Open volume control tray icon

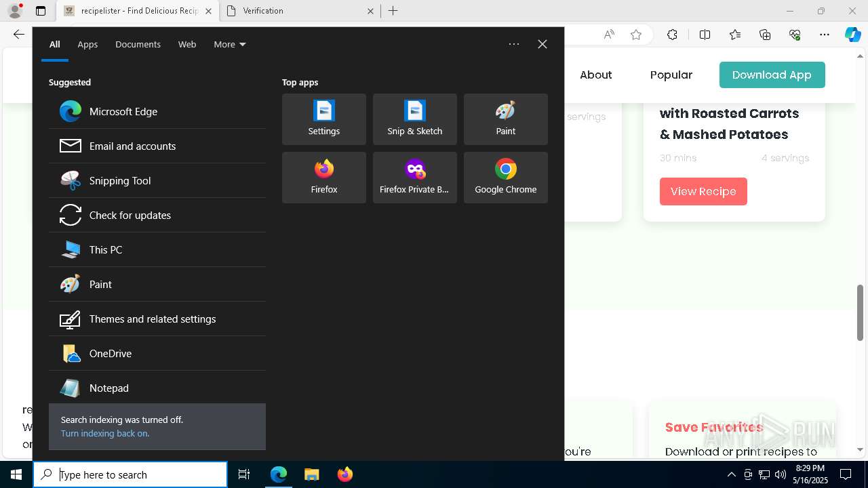pyautogui.click(x=781, y=474)
